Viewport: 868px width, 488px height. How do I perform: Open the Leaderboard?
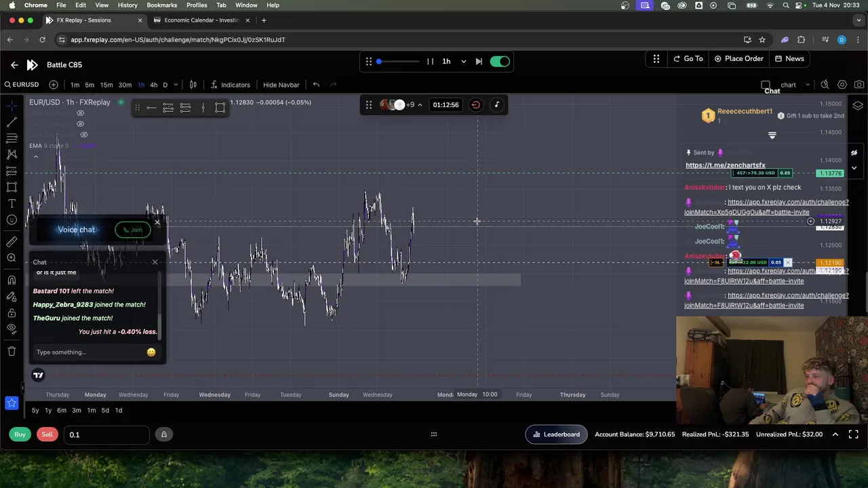coord(556,434)
